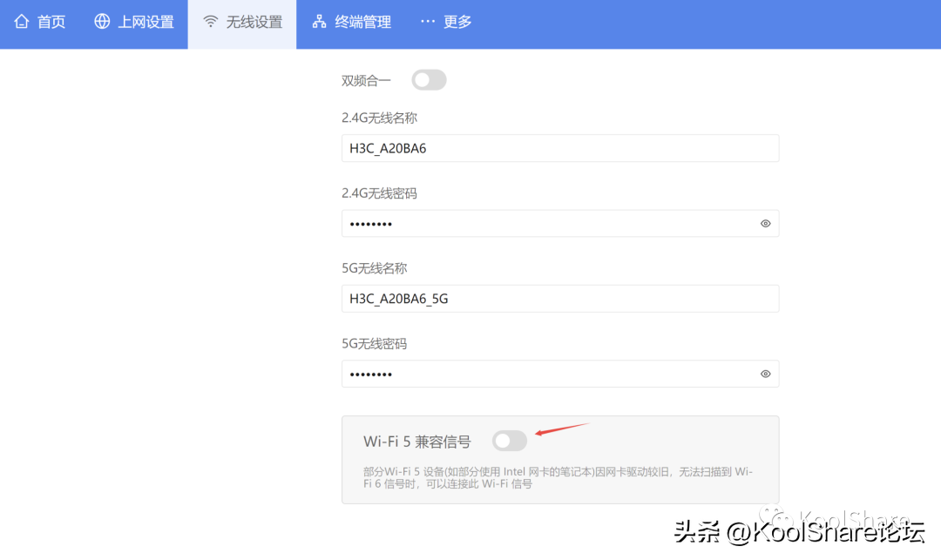Go to 上网设置 internet settings tab
941x560 pixels.
tap(134, 22)
